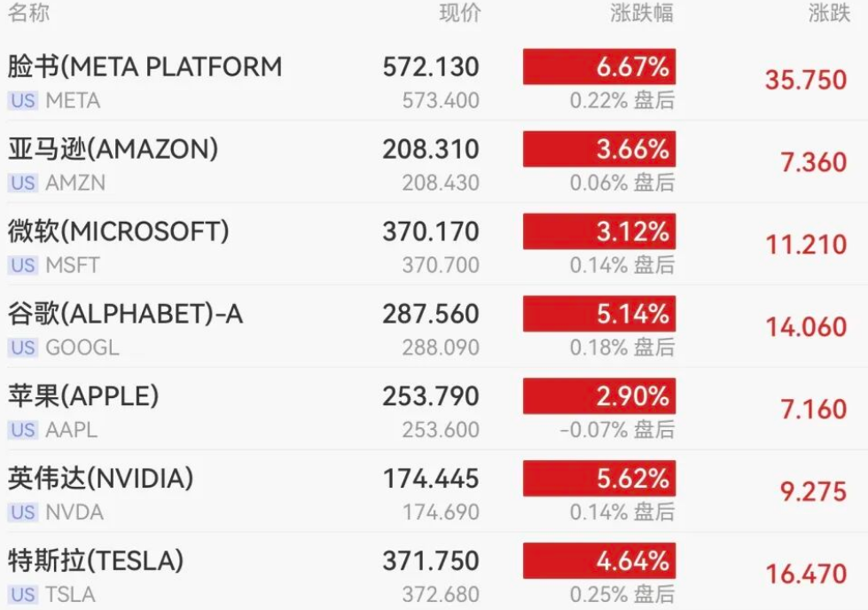Click the red 5.14% badge for Alphabet

(x=599, y=314)
